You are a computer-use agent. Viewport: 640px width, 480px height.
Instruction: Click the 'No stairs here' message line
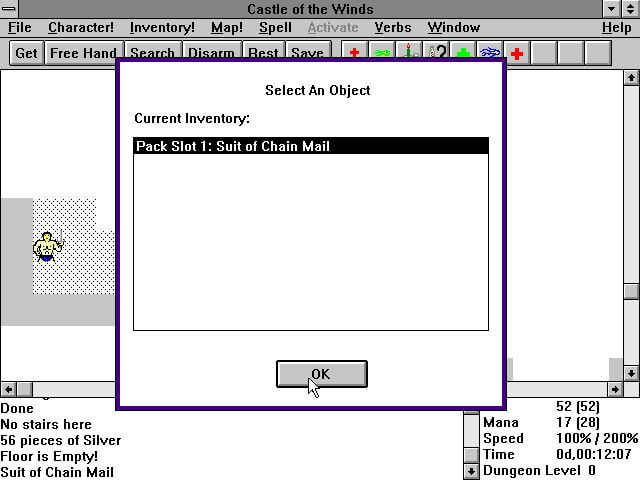tap(46, 424)
